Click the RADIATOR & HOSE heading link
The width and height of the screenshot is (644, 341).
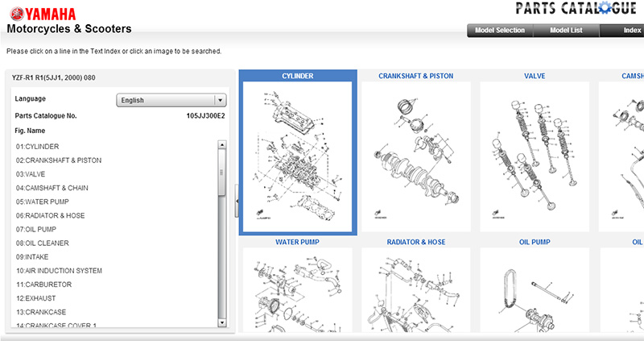[x=416, y=243]
